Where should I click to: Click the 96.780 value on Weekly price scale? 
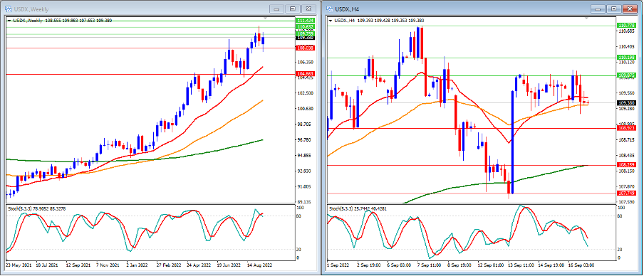point(305,140)
